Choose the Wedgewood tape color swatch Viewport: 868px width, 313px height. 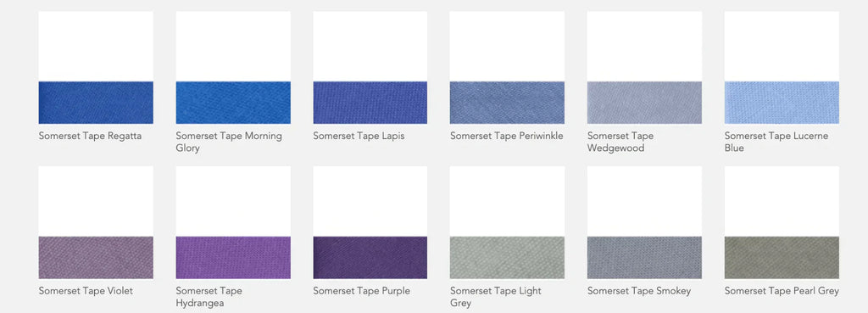tap(644, 103)
